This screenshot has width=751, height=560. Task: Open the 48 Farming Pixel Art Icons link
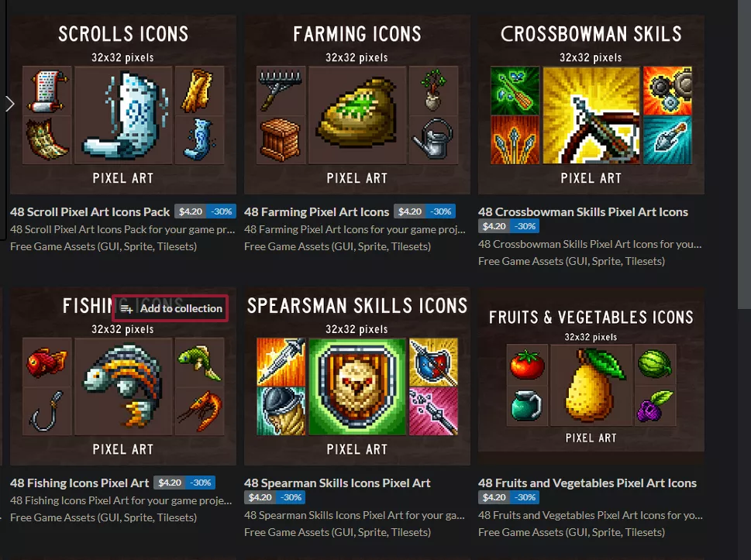pyautogui.click(x=316, y=211)
